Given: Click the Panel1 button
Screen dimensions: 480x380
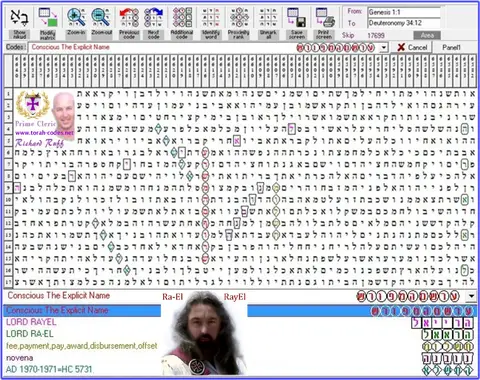Looking at the screenshot, I should click(452, 47).
